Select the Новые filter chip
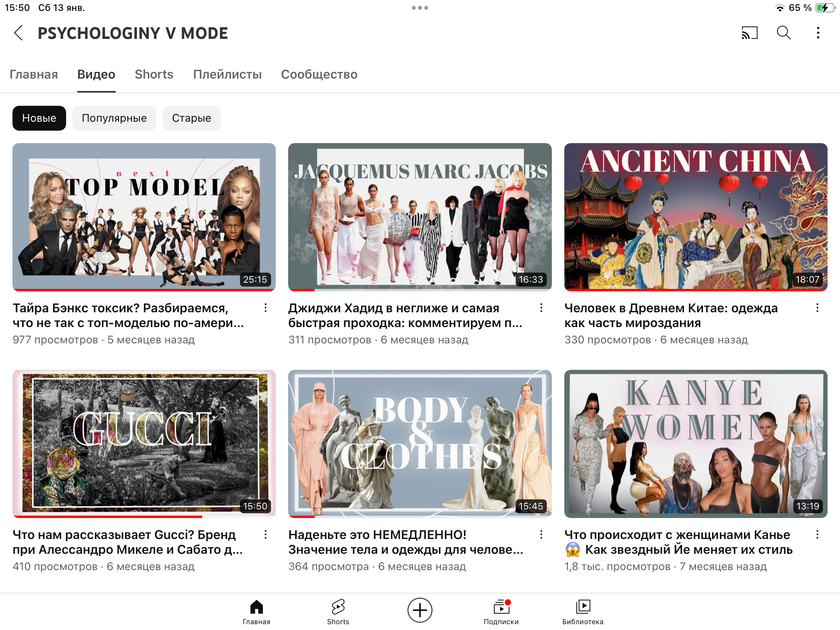Screen dimensions: 840x630 tap(39, 118)
